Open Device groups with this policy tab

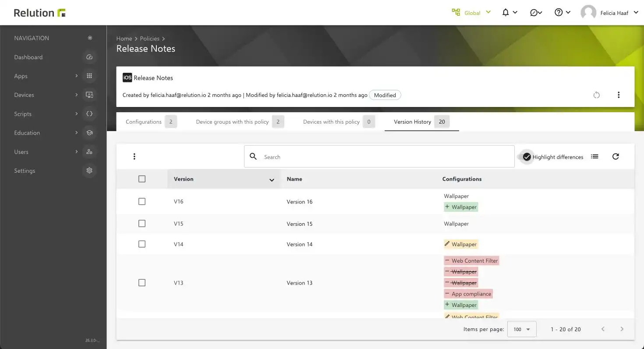tap(240, 122)
